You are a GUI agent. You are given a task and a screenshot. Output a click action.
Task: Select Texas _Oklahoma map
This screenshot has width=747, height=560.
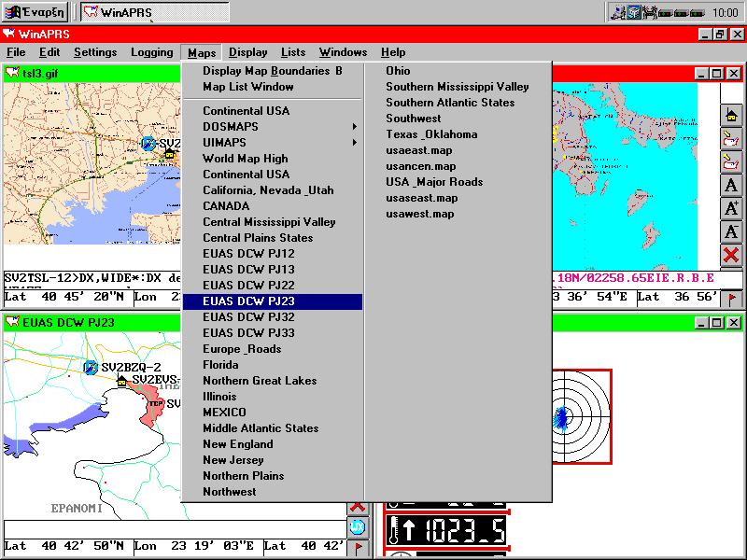click(x=458, y=134)
